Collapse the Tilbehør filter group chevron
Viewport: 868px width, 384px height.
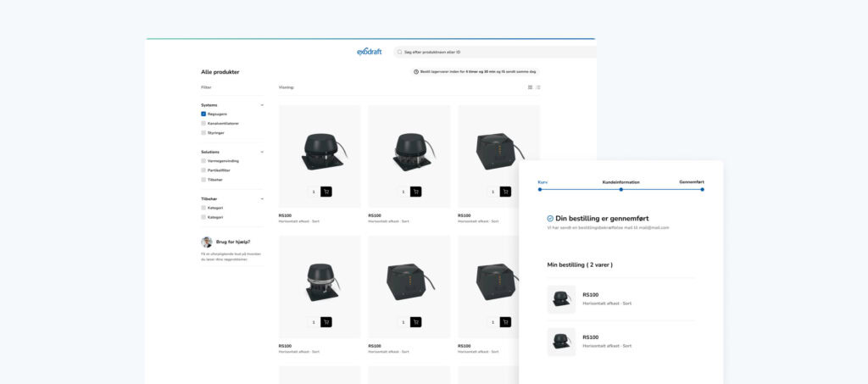click(262, 198)
